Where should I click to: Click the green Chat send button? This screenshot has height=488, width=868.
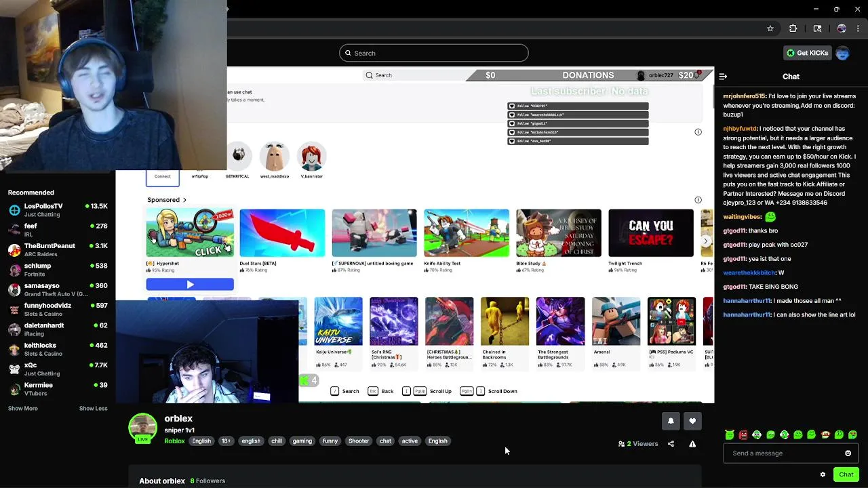tap(846, 474)
